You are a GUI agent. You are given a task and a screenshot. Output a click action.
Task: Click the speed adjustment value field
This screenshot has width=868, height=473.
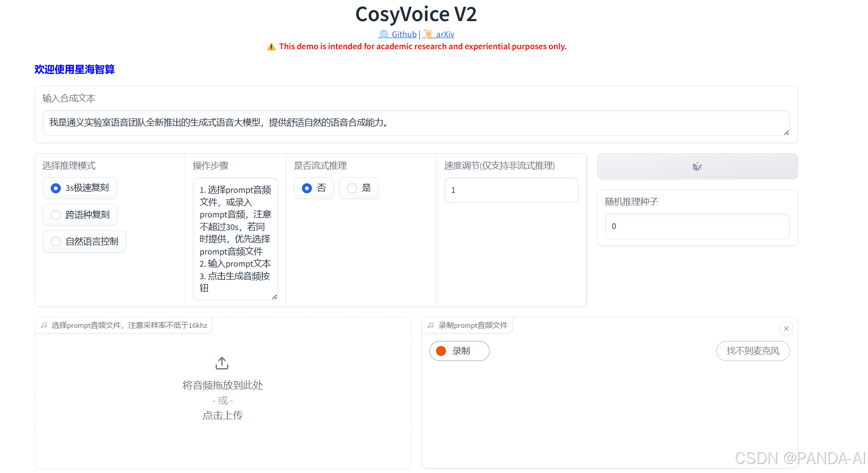coord(511,190)
